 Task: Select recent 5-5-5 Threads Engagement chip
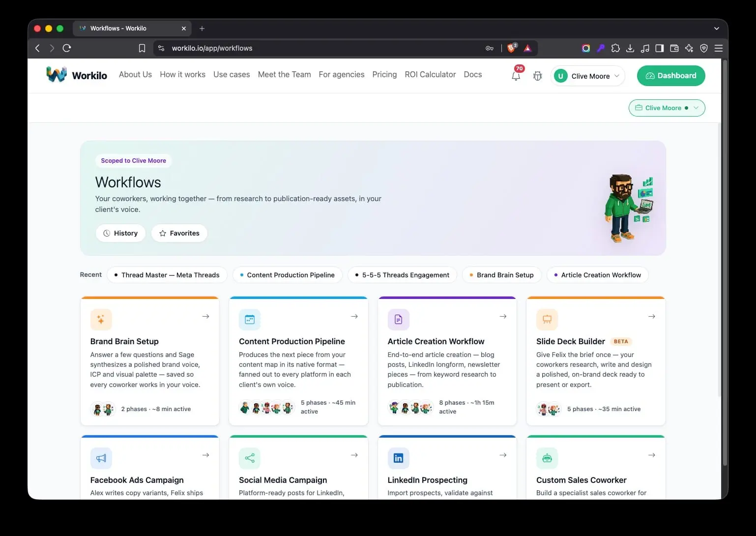pos(402,275)
